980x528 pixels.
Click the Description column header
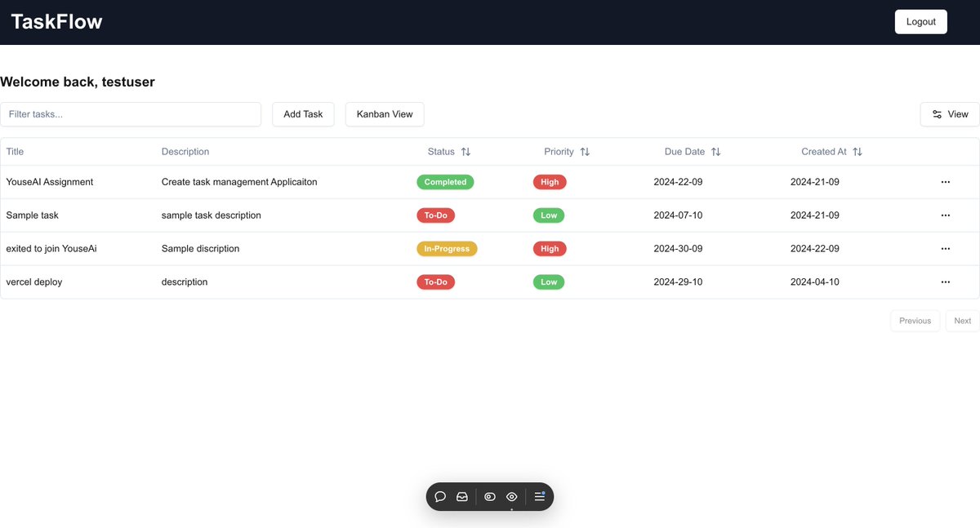click(185, 152)
